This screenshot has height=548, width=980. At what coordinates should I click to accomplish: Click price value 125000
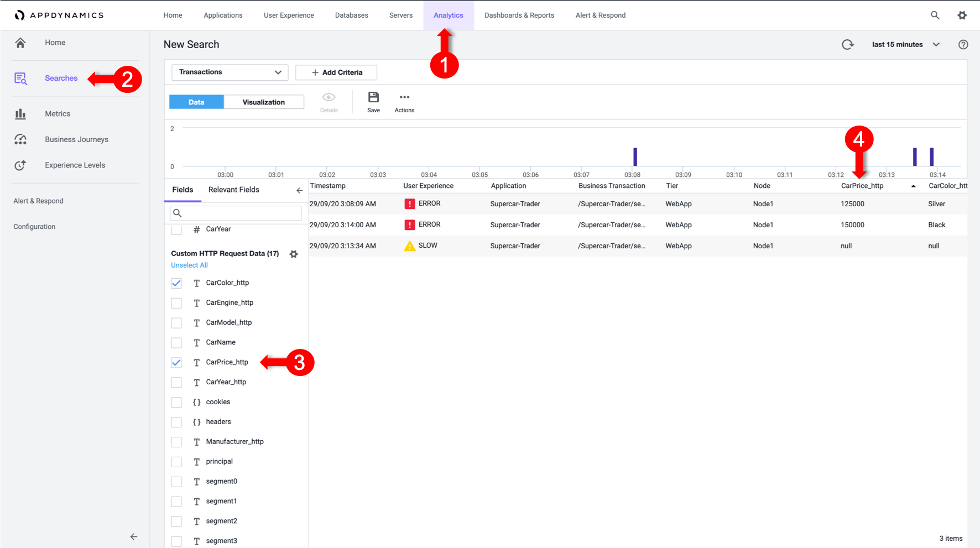pyautogui.click(x=852, y=204)
